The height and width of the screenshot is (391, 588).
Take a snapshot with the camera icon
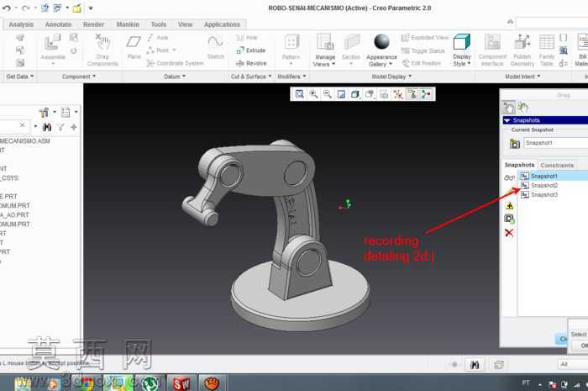coord(514,143)
